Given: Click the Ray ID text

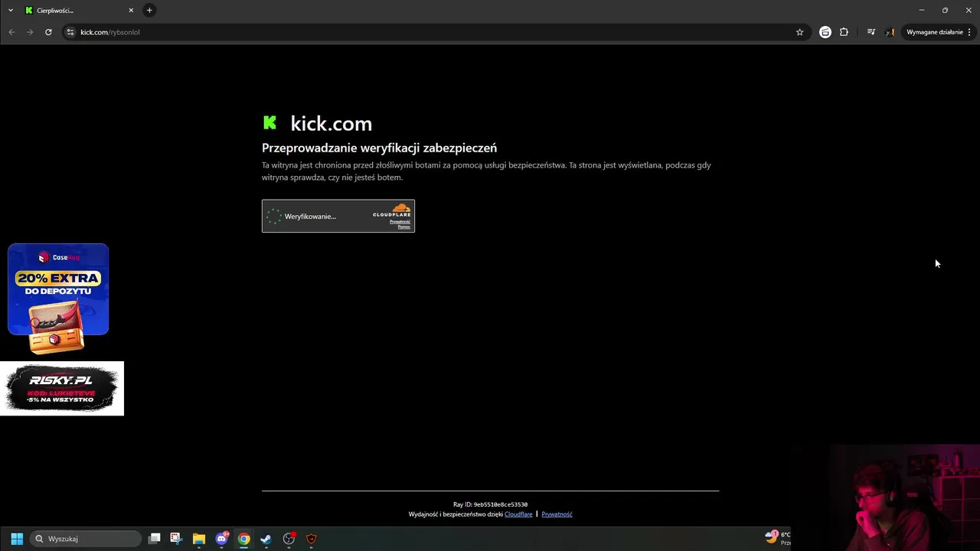Looking at the screenshot, I should click(490, 504).
